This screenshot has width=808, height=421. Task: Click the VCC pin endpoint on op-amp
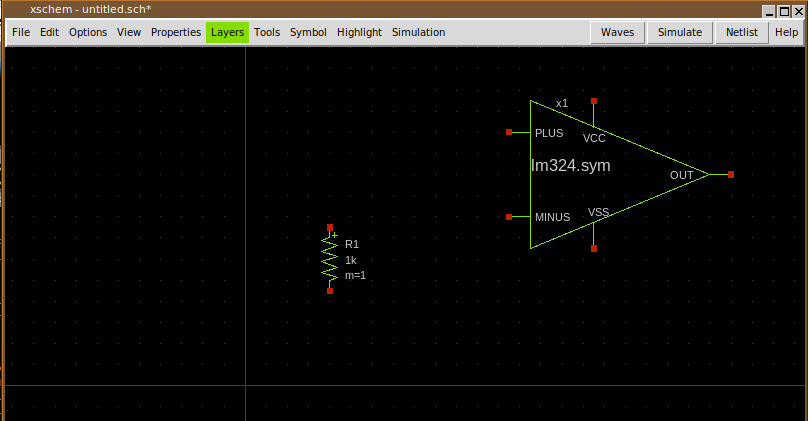click(x=594, y=101)
